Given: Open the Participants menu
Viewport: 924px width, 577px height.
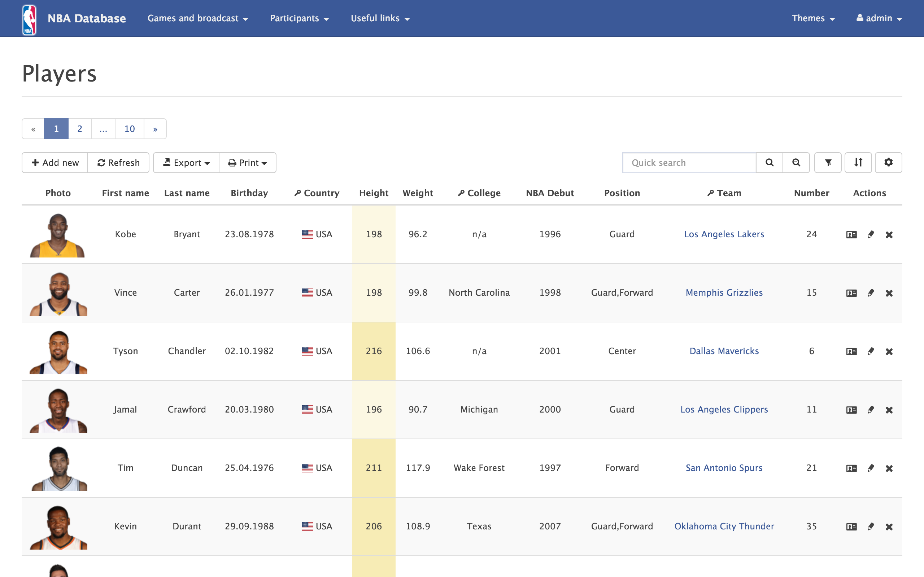Looking at the screenshot, I should pyautogui.click(x=299, y=18).
